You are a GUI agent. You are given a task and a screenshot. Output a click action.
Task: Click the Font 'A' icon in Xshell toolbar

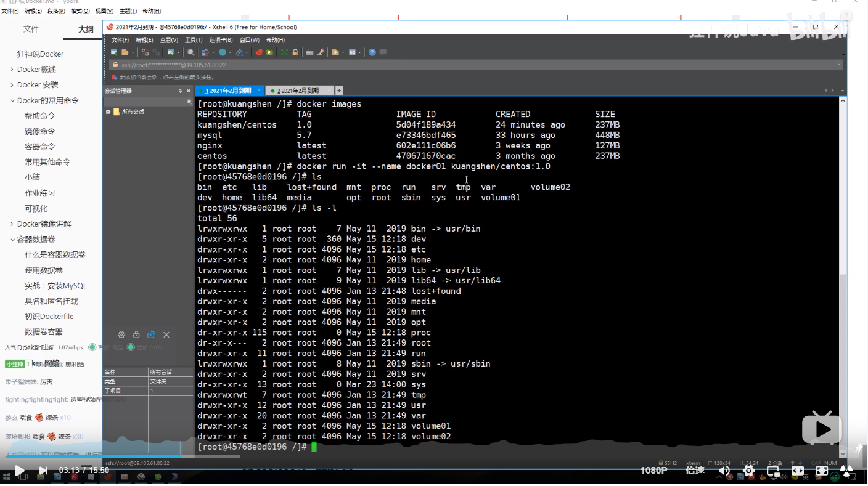click(239, 52)
